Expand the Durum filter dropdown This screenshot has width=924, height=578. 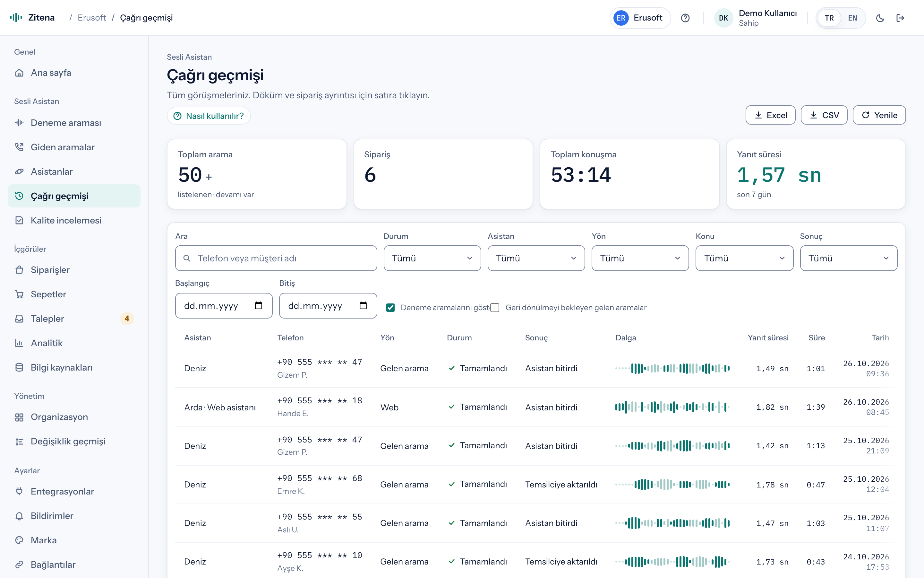coord(432,258)
